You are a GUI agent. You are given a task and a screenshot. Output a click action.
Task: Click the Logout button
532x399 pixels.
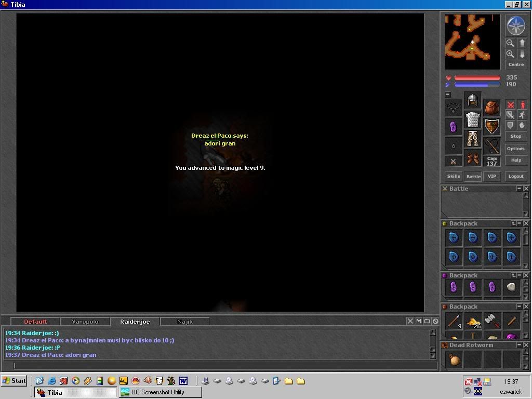point(516,177)
